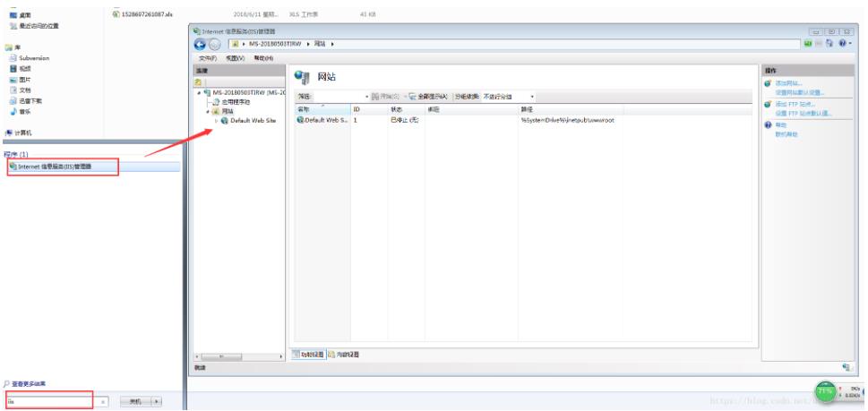
Task: Sort by 绑定 column header
Action: [x=472, y=109]
